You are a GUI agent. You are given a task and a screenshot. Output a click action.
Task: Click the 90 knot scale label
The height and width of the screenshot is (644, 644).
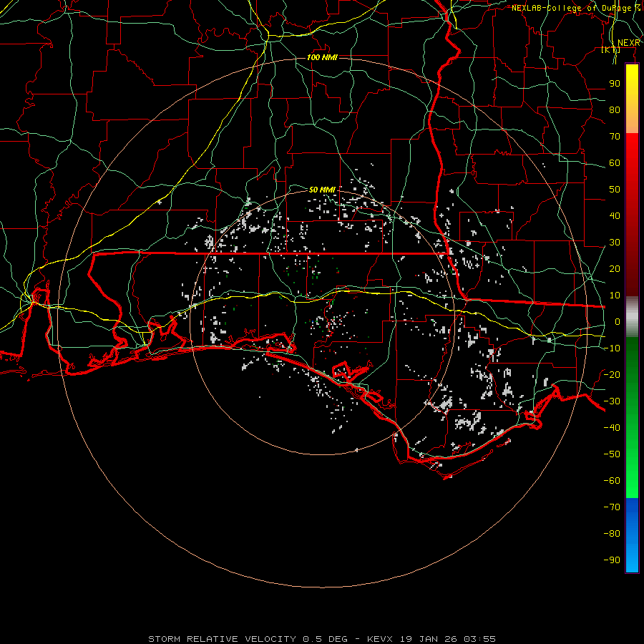tap(615, 84)
